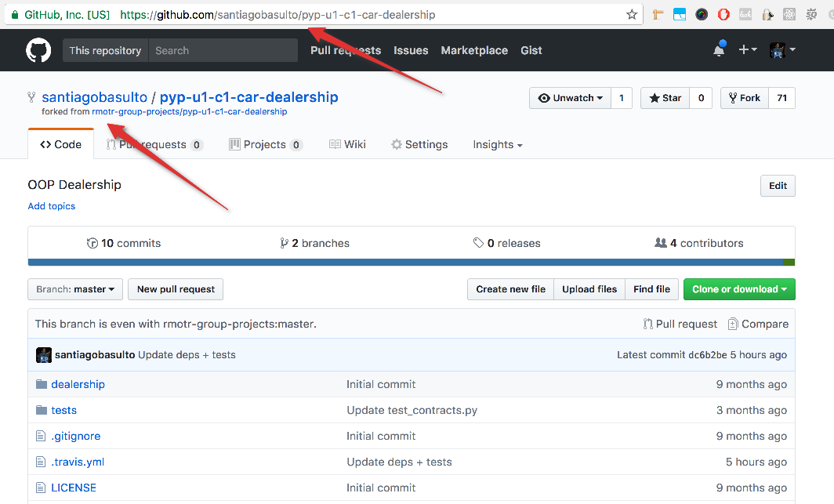Open the Wiki tab

click(x=347, y=144)
